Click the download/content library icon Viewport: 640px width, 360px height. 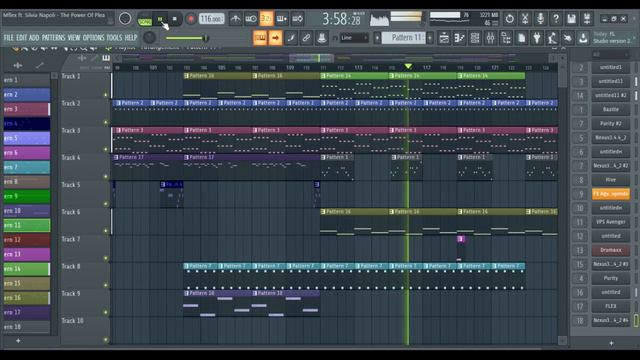coord(583,38)
